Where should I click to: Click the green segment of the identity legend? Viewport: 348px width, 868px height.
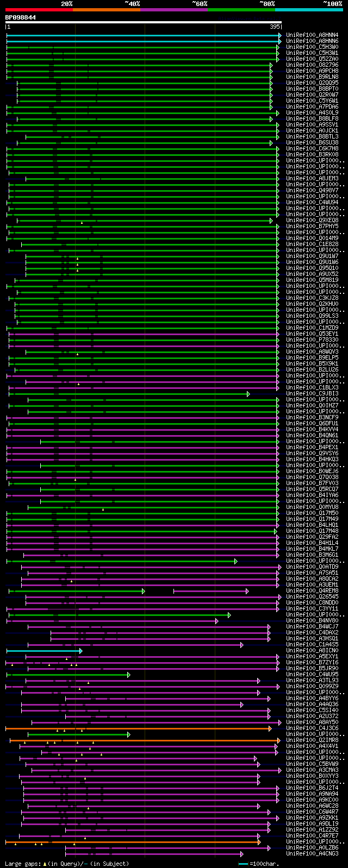pos(241,10)
